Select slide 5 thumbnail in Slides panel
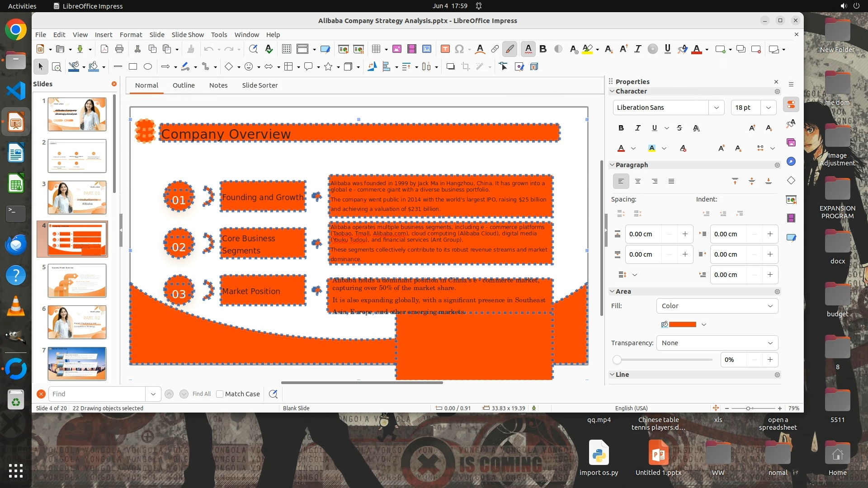 (77, 281)
